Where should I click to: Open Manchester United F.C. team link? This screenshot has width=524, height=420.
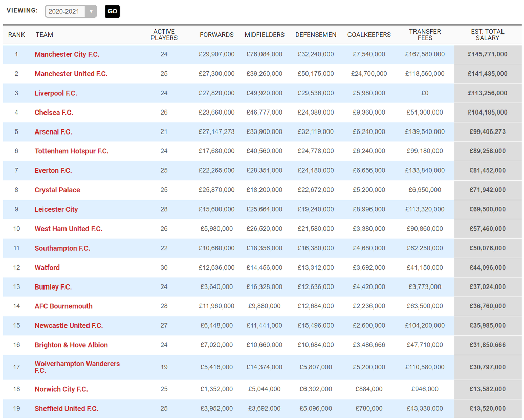pyautogui.click(x=71, y=74)
